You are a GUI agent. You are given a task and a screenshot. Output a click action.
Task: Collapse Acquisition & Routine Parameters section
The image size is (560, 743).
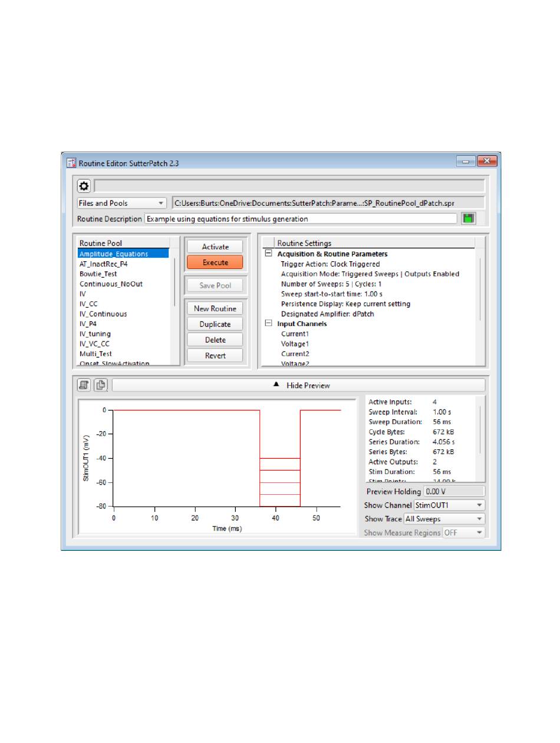point(268,254)
